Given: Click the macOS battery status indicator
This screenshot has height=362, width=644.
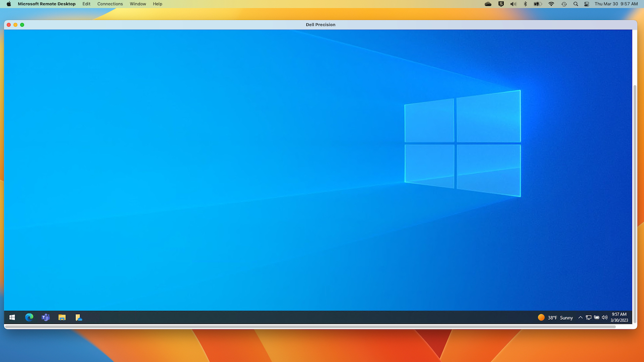Looking at the screenshot, I should [537, 4].
